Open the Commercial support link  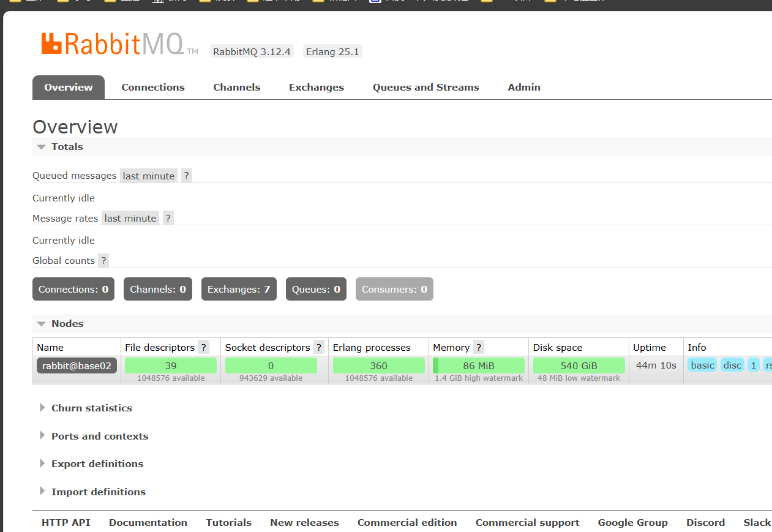pos(528,522)
